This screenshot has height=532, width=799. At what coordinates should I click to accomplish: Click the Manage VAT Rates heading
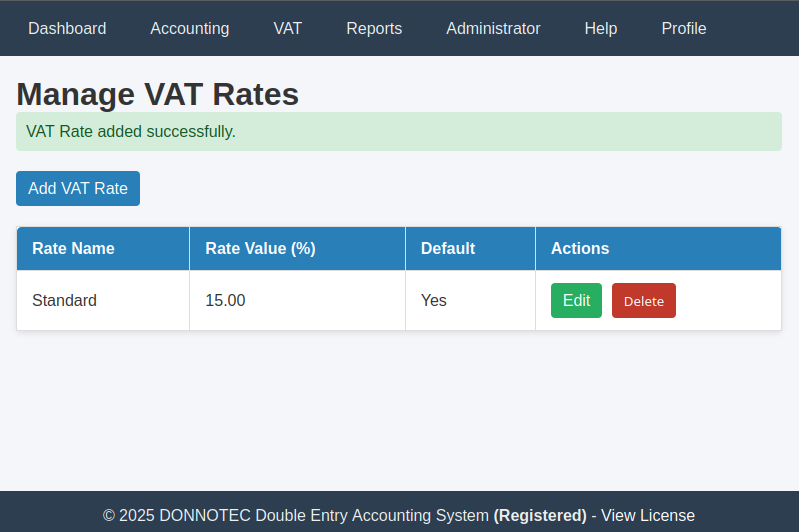click(157, 94)
